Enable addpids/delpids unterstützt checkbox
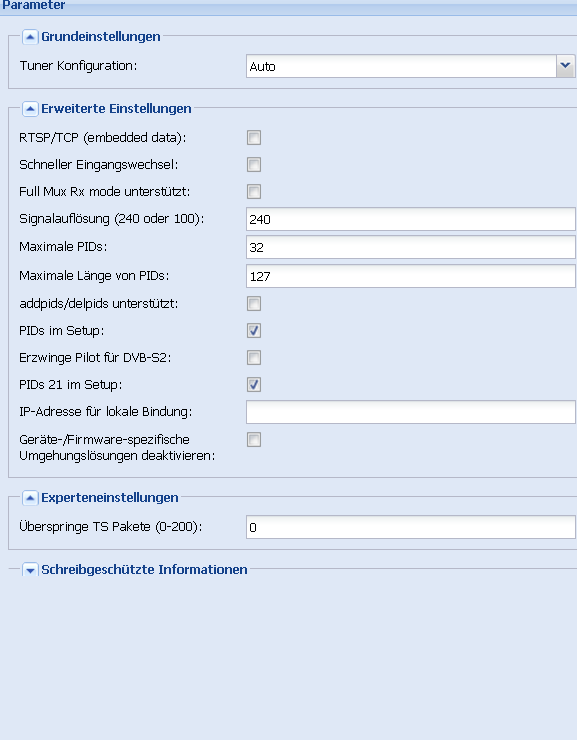The image size is (577, 740). coord(254,303)
